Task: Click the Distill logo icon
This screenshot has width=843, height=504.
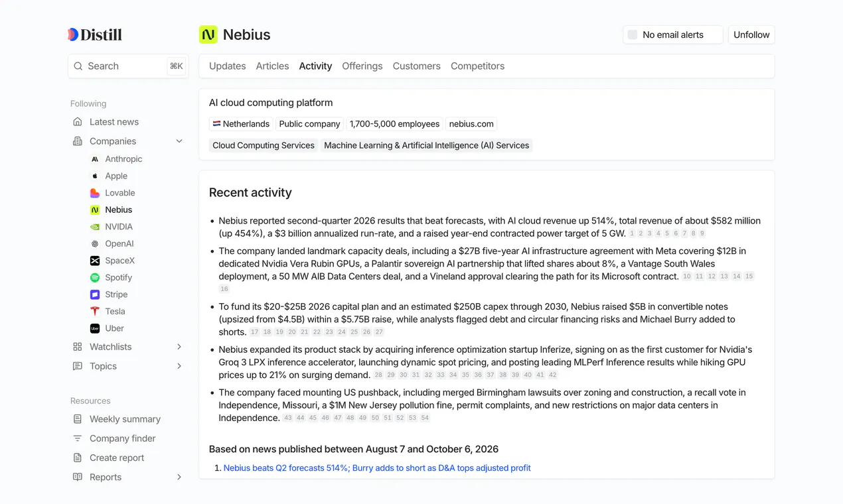Action: pos(73,34)
